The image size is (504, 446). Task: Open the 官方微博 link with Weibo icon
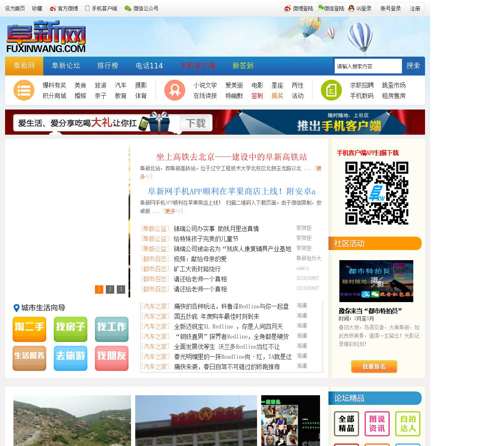coord(64,8)
